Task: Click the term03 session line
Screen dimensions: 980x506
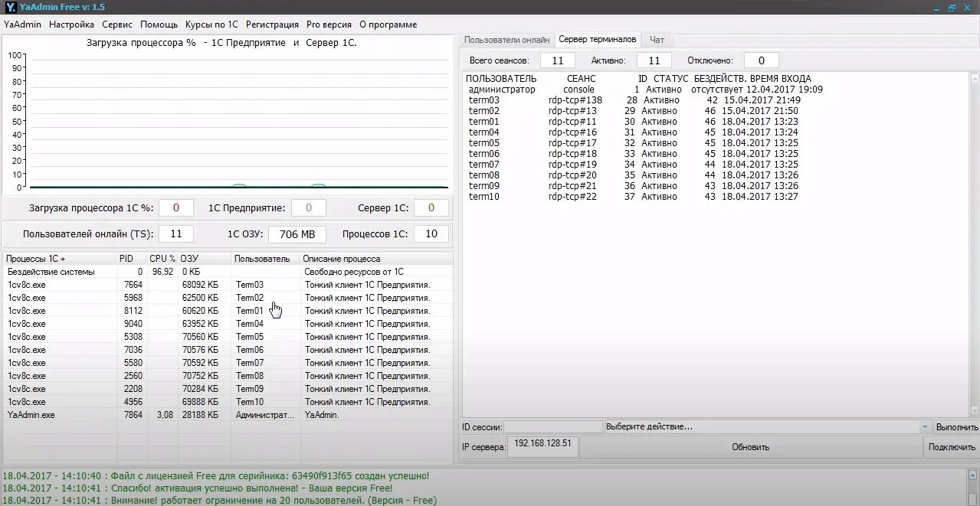Action: 634,100
